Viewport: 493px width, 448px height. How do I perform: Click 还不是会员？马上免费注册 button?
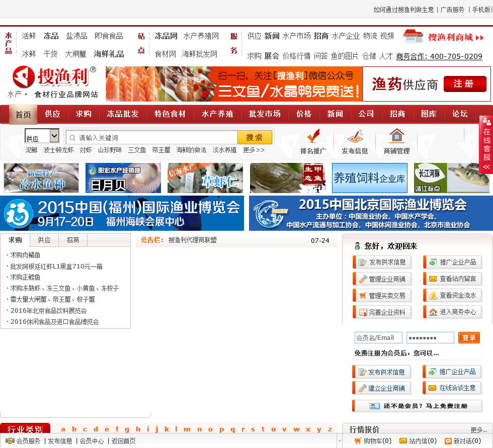tap(417, 406)
